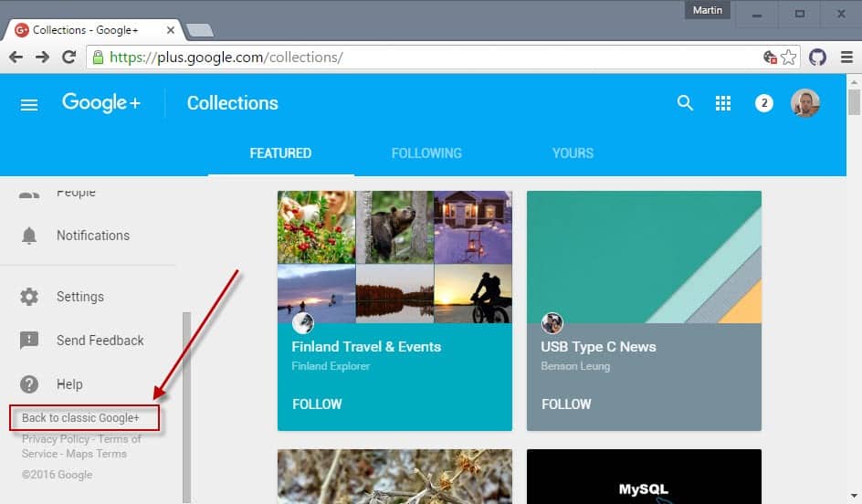
Task: Open Notifications from the sidebar
Action: pos(92,236)
